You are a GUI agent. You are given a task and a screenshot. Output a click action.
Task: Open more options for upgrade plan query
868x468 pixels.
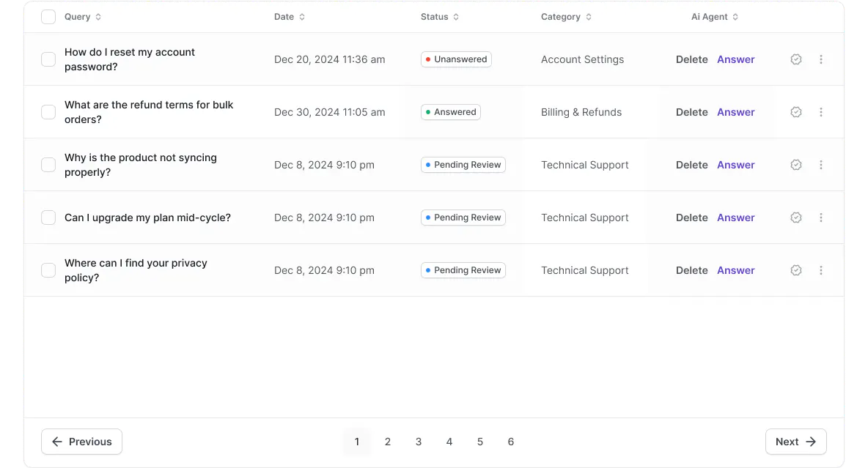821,218
